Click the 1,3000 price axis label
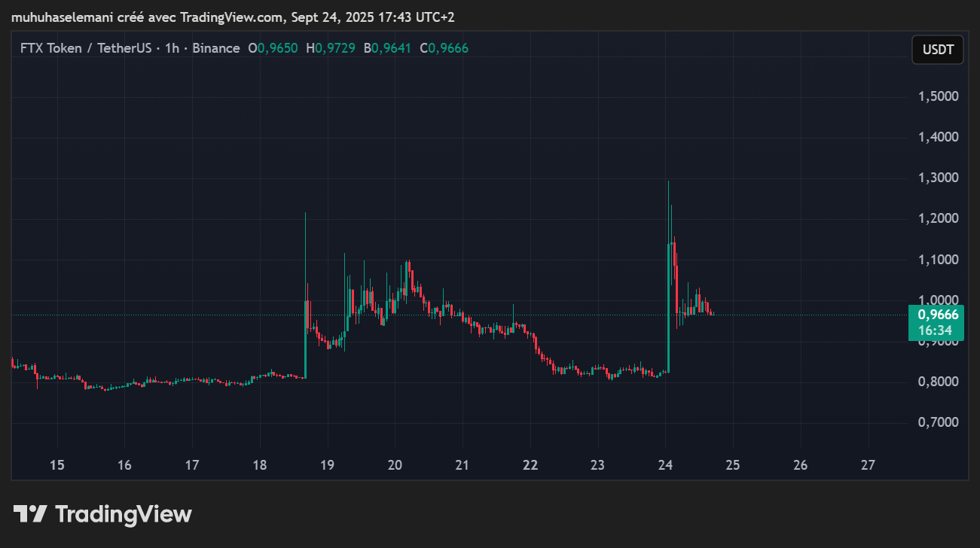Screen dimensions: 980x548 point(937,178)
